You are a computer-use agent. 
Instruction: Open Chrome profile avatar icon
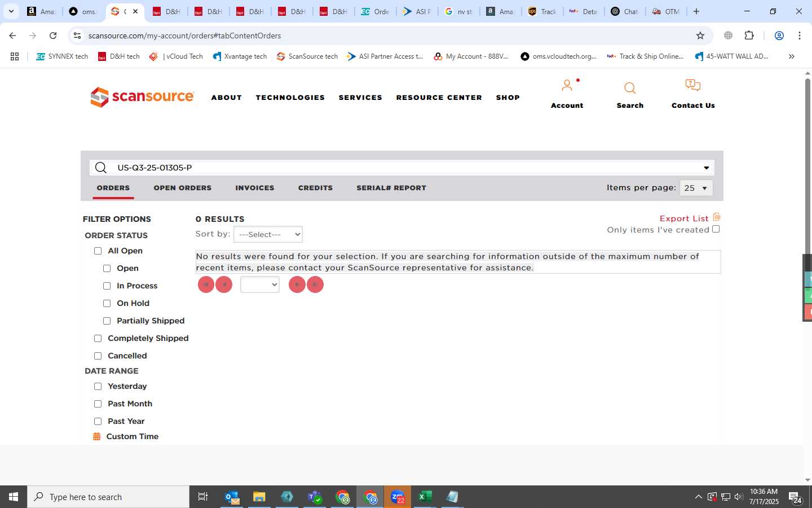pyautogui.click(x=779, y=36)
